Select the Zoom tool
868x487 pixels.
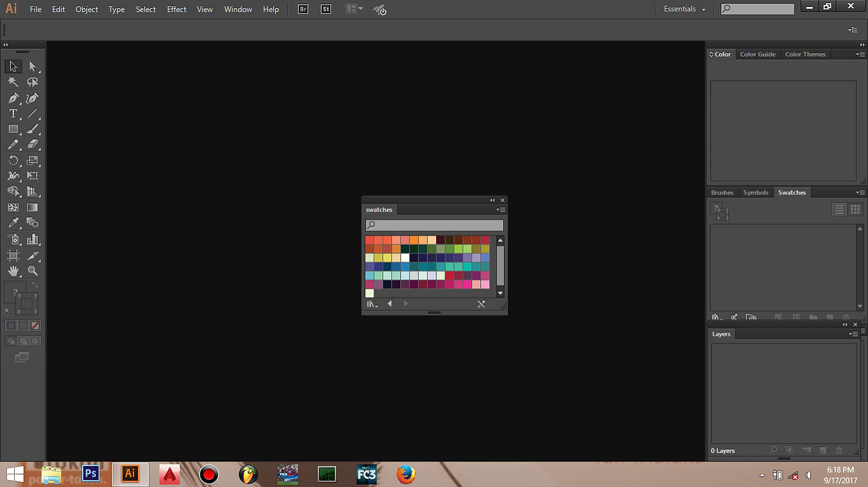[32, 271]
